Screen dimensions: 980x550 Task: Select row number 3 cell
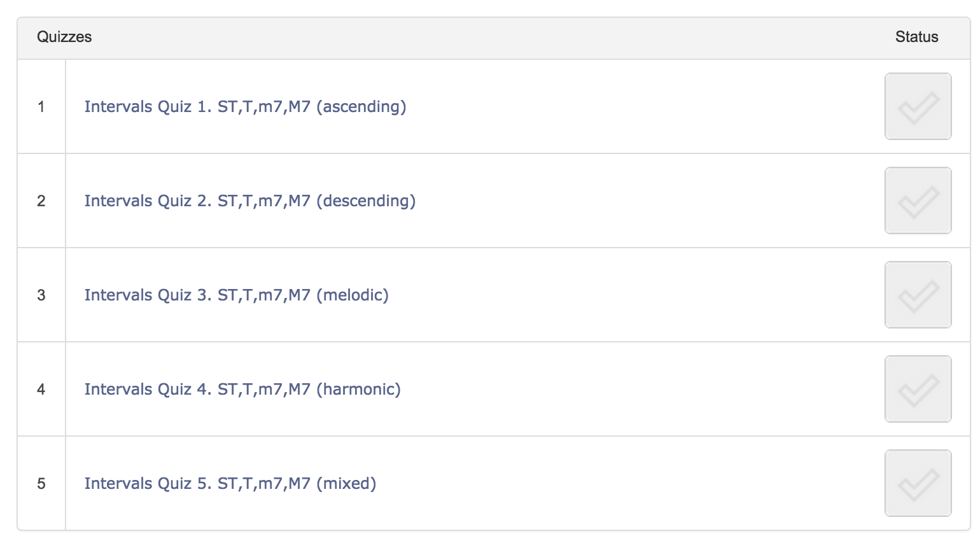41,295
